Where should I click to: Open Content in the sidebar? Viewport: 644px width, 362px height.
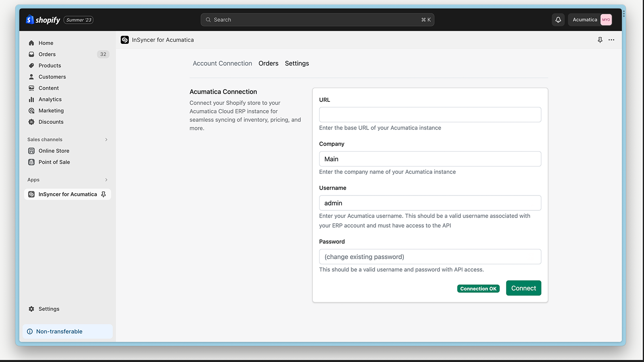(49, 88)
